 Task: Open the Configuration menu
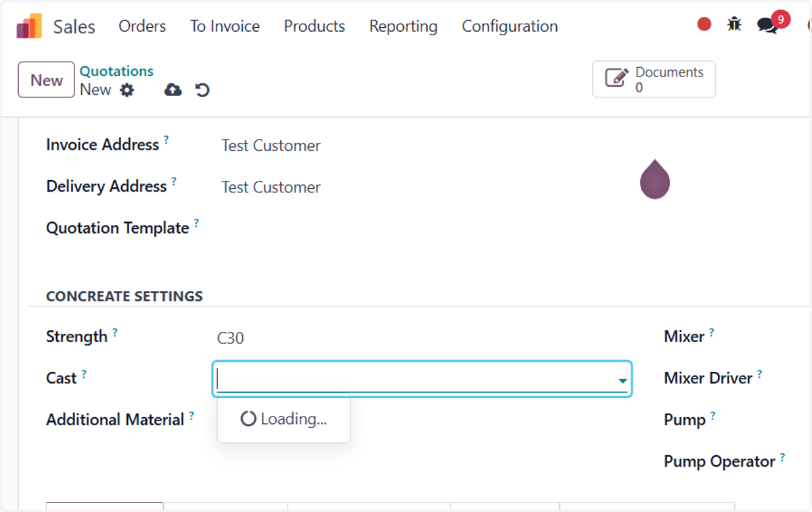pos(510,26)
